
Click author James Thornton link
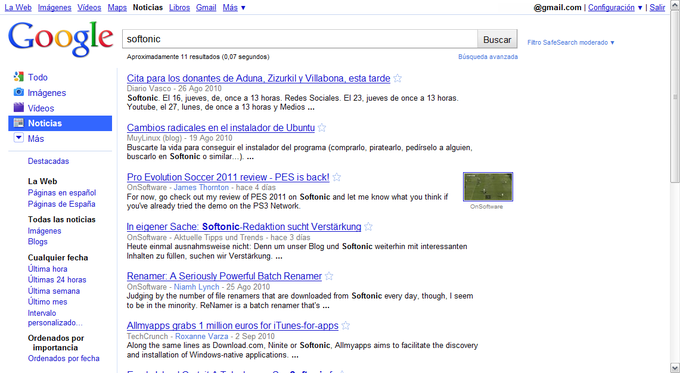(x=201, y=187)
